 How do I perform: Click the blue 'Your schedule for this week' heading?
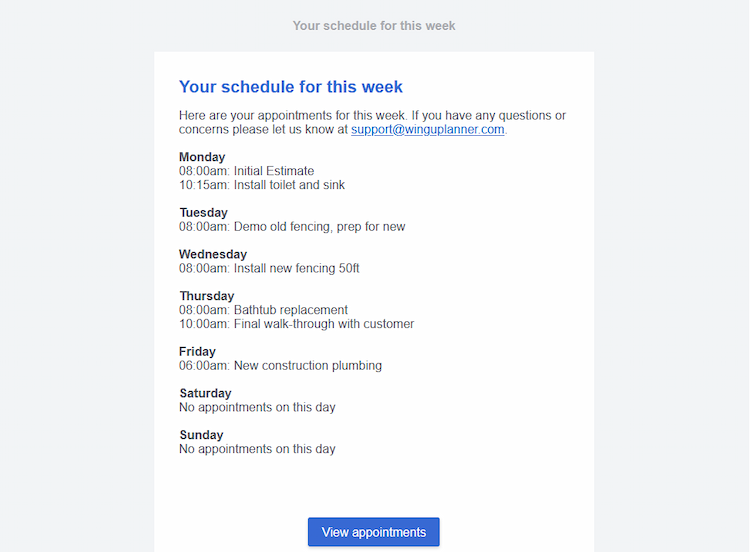click(291, 87)
